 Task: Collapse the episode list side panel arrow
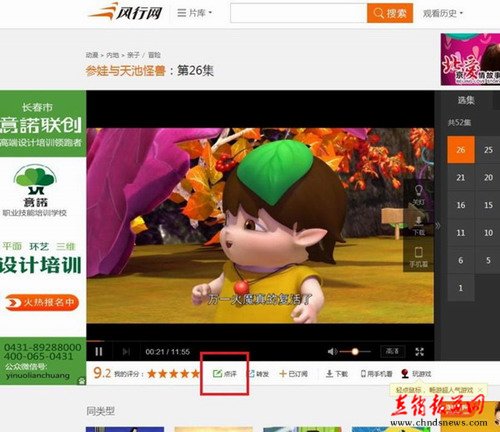pos(438,226)
